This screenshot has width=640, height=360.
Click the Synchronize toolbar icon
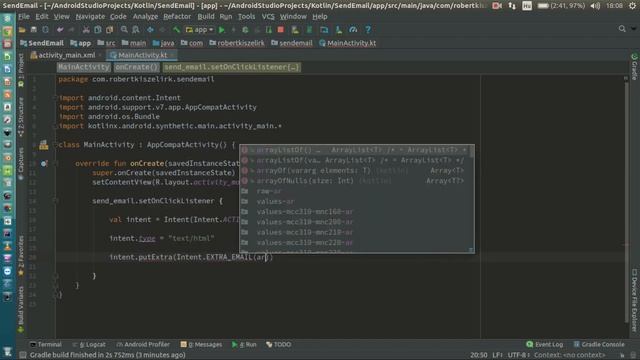[45, 30]
